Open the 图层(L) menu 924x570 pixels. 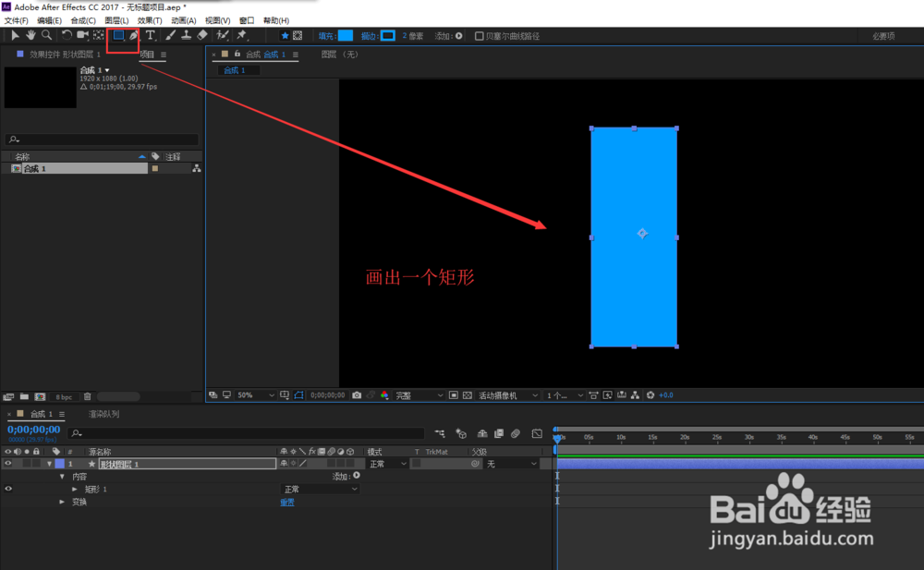(x=116, y=20)
